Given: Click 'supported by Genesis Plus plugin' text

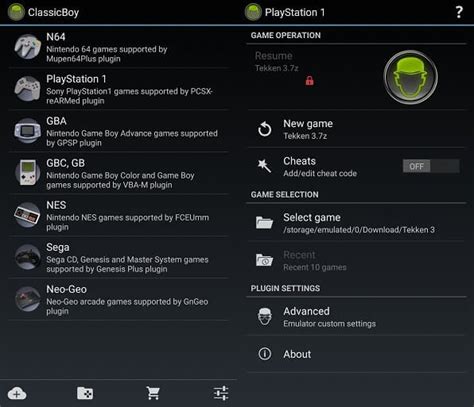Looking at the screenshot, I should tap(107, 269).
